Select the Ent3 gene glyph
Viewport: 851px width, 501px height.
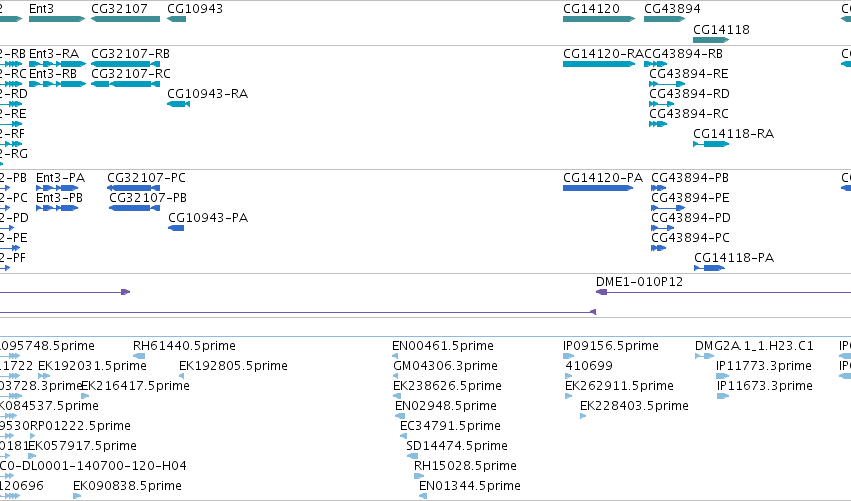coord(57,19)
